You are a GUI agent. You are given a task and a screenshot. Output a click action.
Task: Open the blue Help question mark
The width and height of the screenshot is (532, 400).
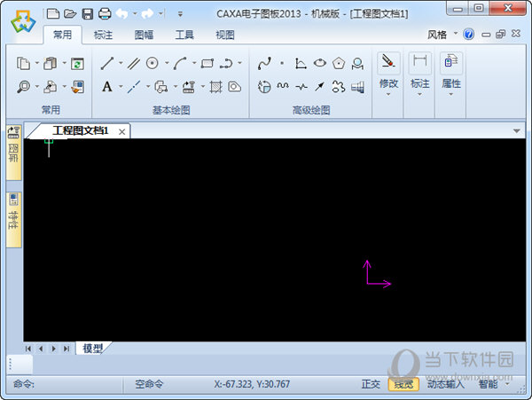468,35
